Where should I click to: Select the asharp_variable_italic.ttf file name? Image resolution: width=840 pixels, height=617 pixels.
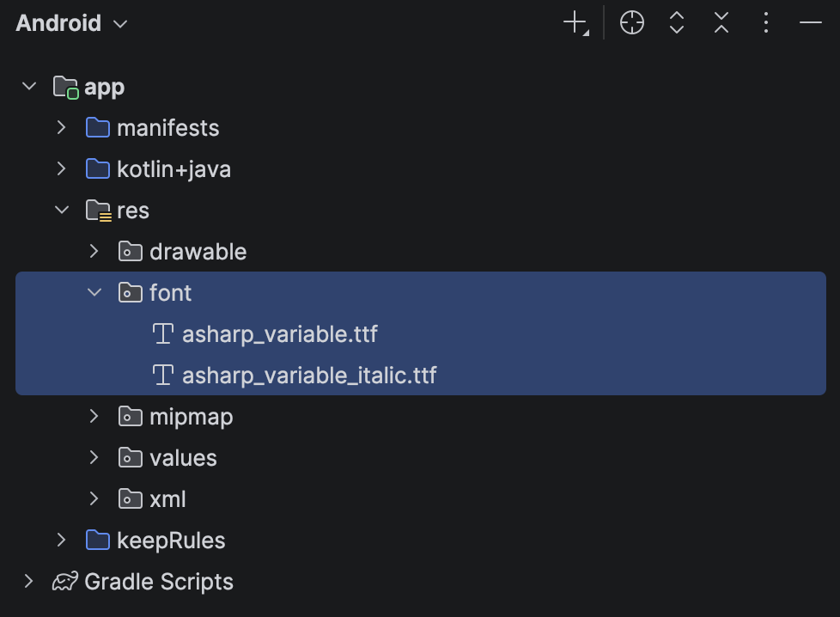pyautogui.click(x=309, y=376)
